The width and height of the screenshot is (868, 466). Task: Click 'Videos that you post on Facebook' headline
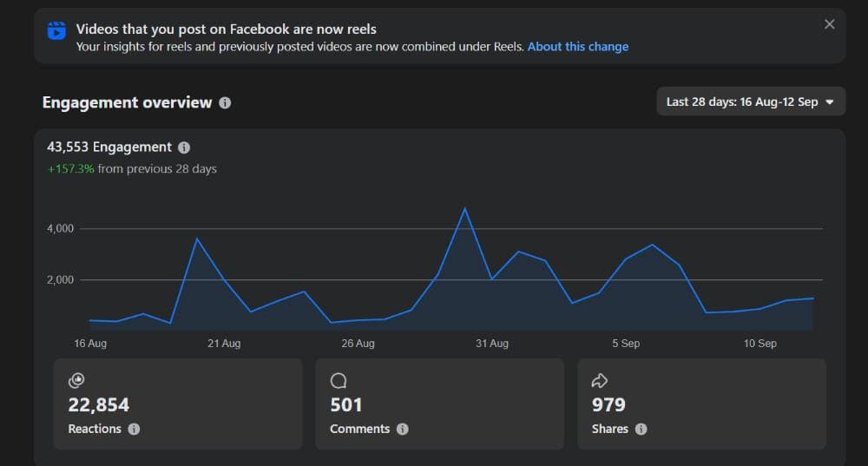227,29
